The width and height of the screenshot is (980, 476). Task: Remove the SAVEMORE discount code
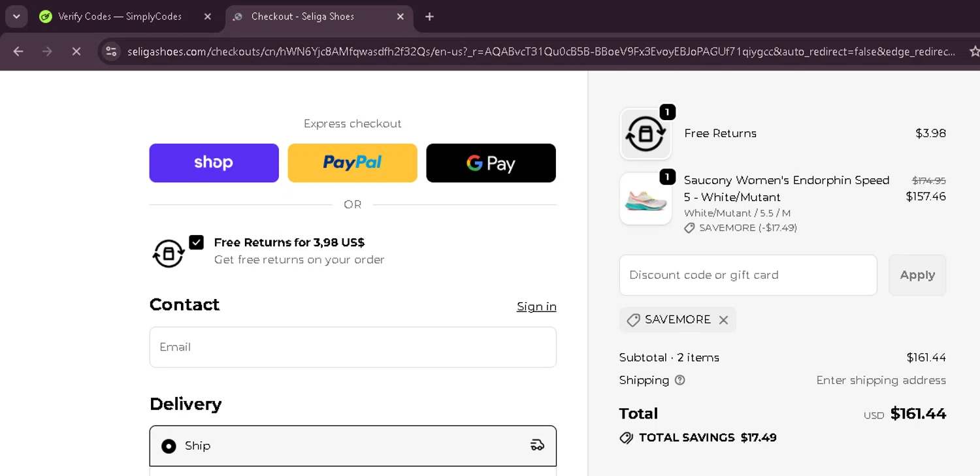pos(723,320)
